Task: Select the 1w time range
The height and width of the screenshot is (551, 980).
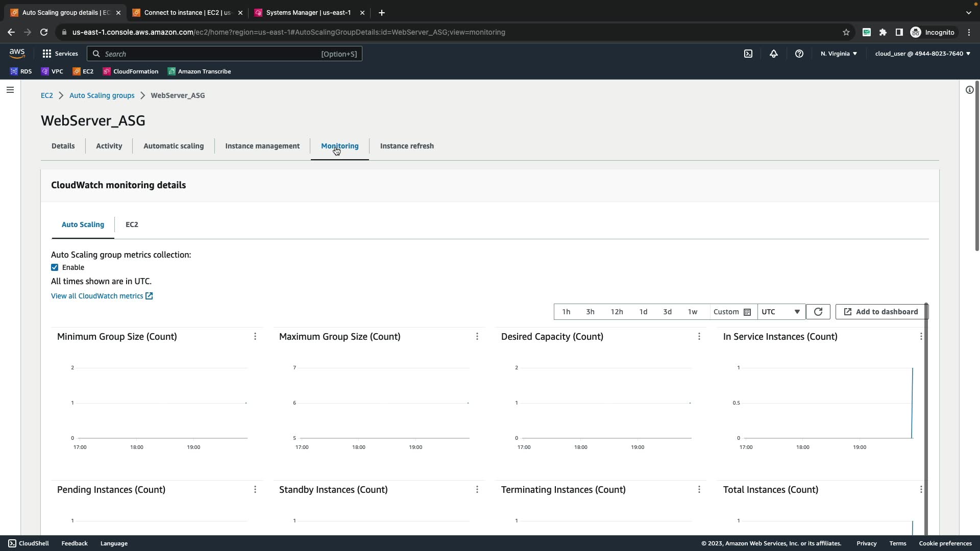Action: point(692,312)
